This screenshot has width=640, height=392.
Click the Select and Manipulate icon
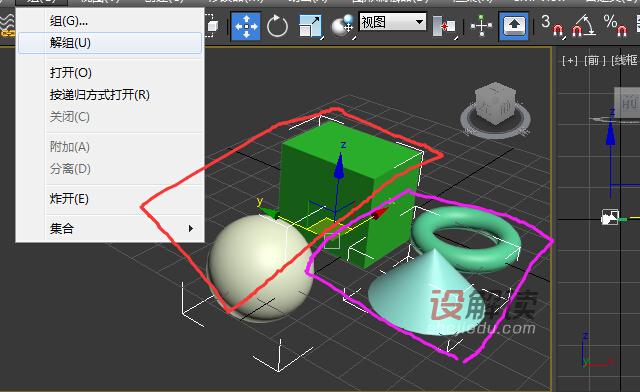[x=481, y=26]
